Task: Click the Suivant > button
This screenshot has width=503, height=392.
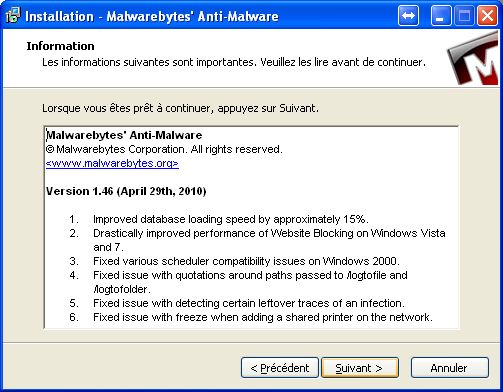Action: [x=360, y=368]
